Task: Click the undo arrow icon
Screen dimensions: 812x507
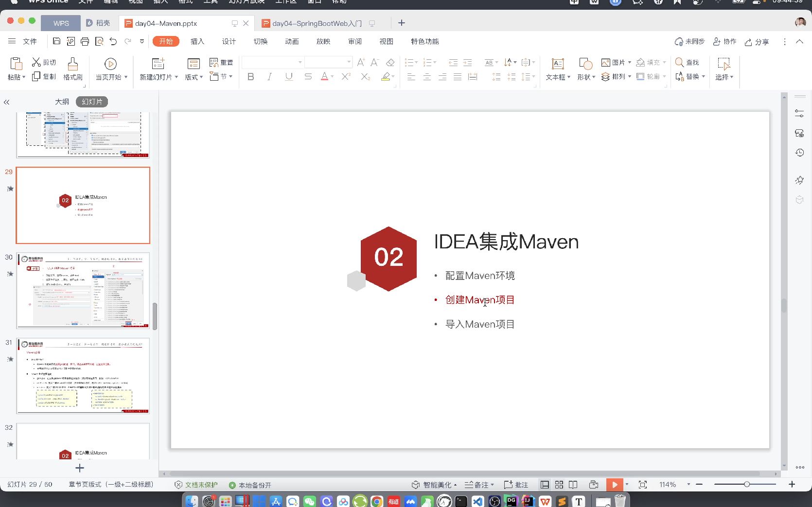Action: (113, 41)
